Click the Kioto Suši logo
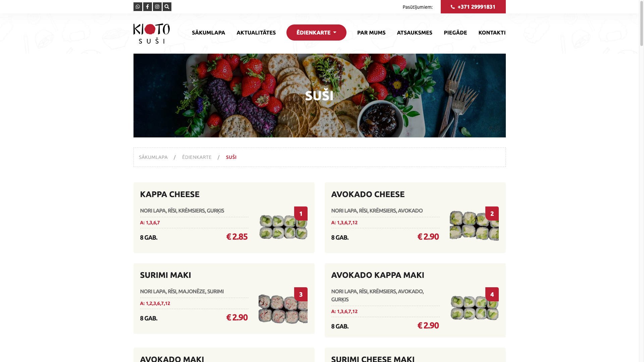Viewport: 644px width, 362px height. tap(152, 34)
